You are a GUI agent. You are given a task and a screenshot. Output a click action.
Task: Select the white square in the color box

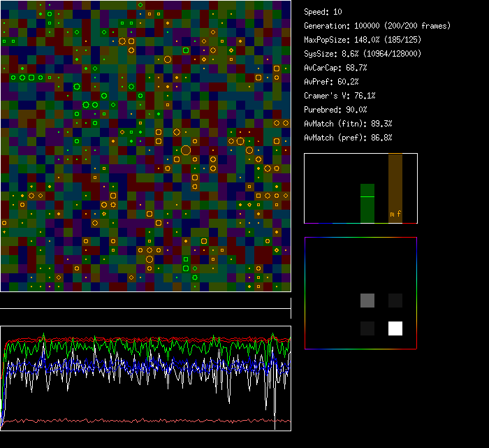(x=395, y=328)
